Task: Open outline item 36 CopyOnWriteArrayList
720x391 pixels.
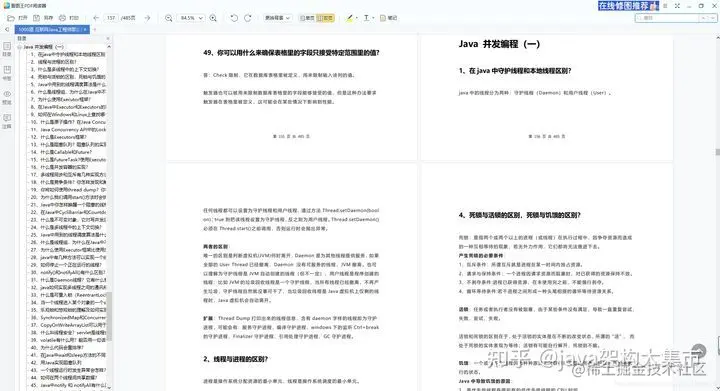Action: (x=68, y=325)
